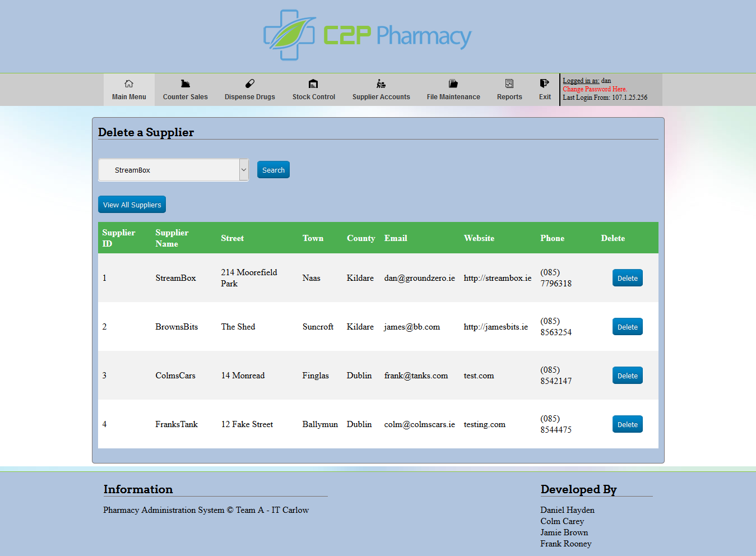This screenshot has height=556, width=756.
Task: Delete the StreamBox supplier row
Action: (x=627, y=278)
